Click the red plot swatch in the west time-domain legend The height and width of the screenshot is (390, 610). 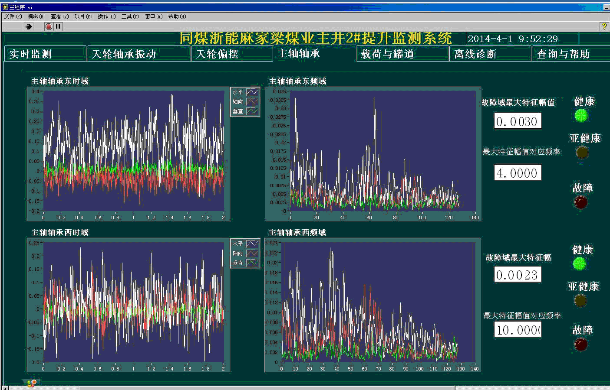[252, 253]
